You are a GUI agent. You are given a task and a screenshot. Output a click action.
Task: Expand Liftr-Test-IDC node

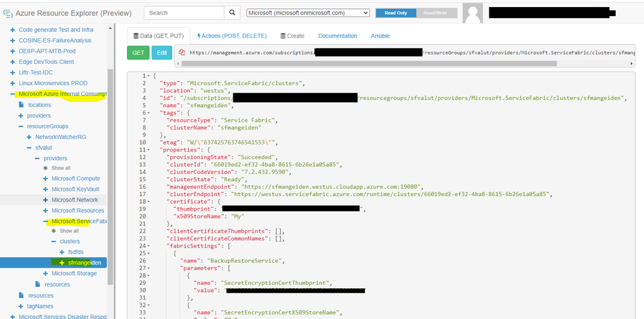click(x=12, y=72)
